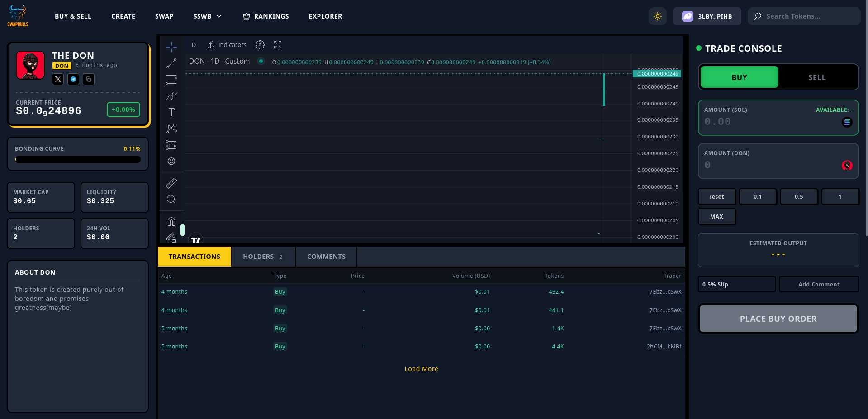Switch to the COMMENTS tab
Viewport: 868px width, 419px height.
pos(326,256)
